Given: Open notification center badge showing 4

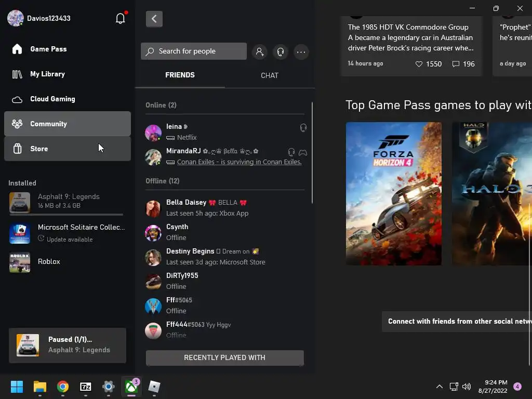Looking at the screenshot, I should [x=517, y=386].
